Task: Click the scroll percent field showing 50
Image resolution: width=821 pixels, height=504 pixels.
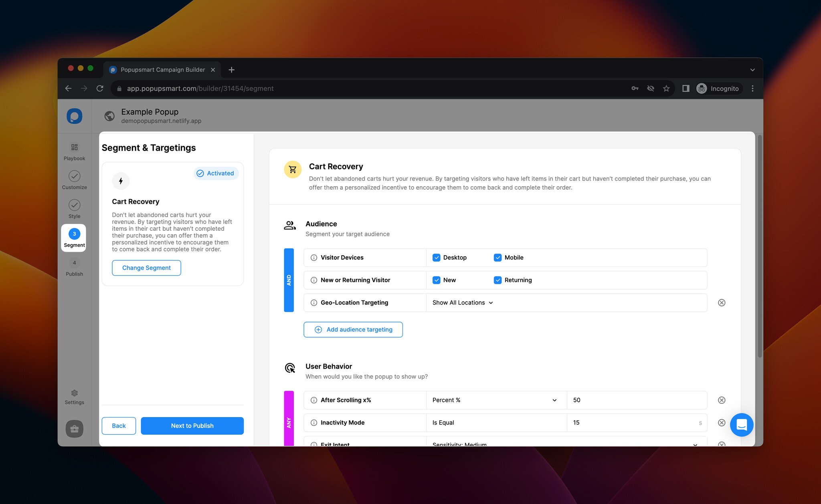Action: click(637, 400)
